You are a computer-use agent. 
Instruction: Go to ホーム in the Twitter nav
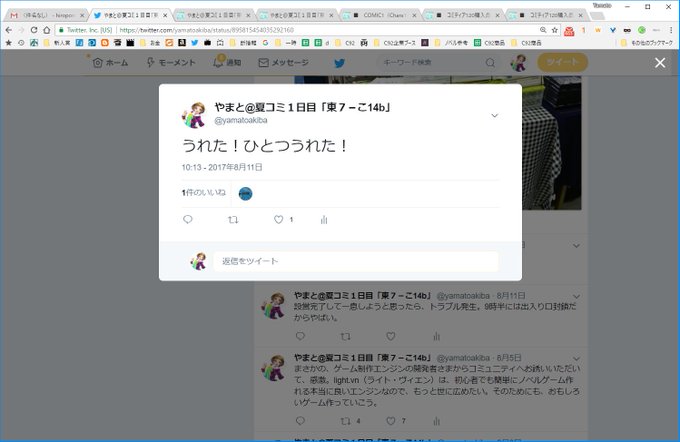click(x=110, y=63)
